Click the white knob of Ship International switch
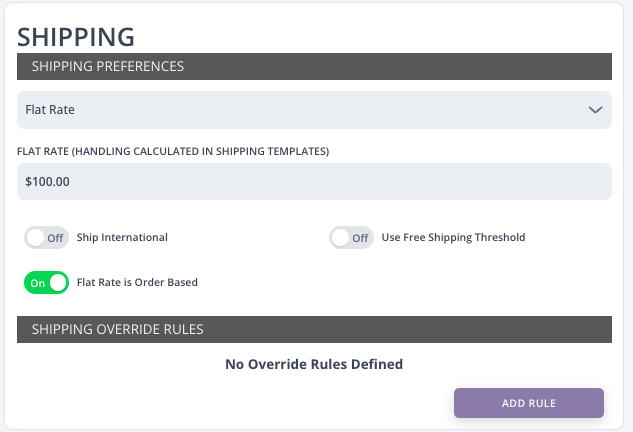633x432 pixels. pyautogui.click(x=36, y=238)
